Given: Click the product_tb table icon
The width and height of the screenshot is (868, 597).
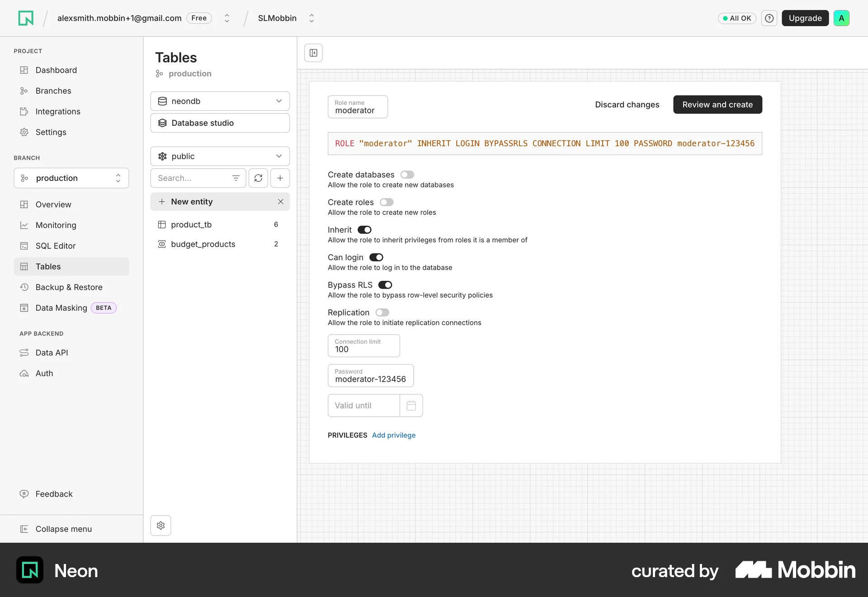Looking at the screenshot, I should pyautogui.click(x=162, y=225).
